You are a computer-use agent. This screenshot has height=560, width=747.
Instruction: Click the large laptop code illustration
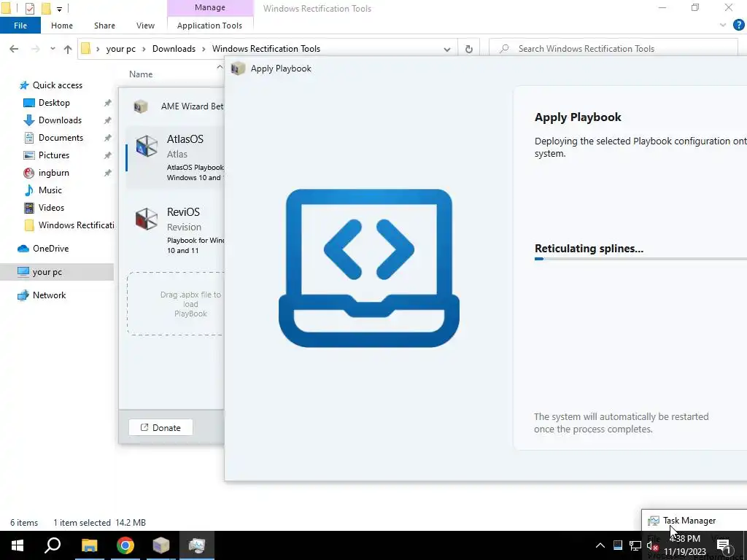(368, 268)
